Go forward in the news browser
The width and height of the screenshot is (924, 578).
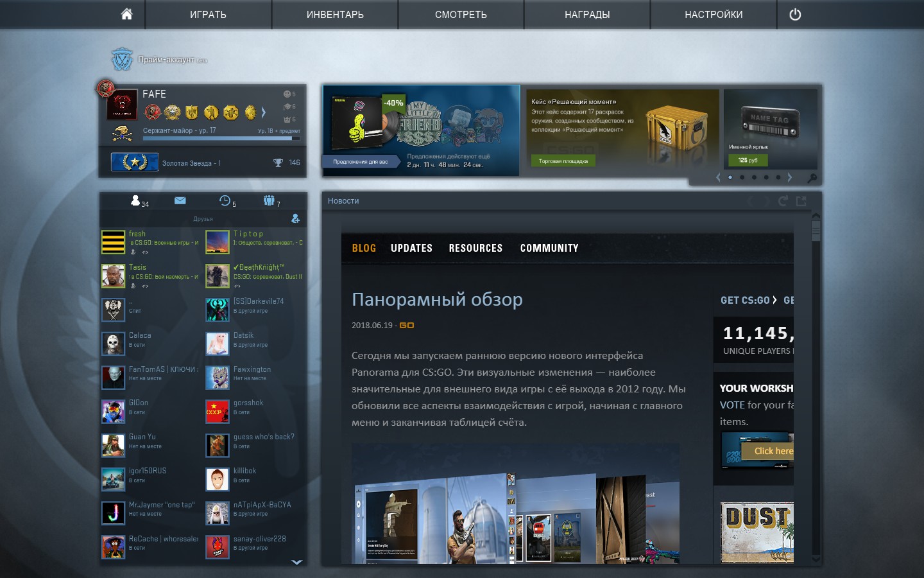[766, 201]
